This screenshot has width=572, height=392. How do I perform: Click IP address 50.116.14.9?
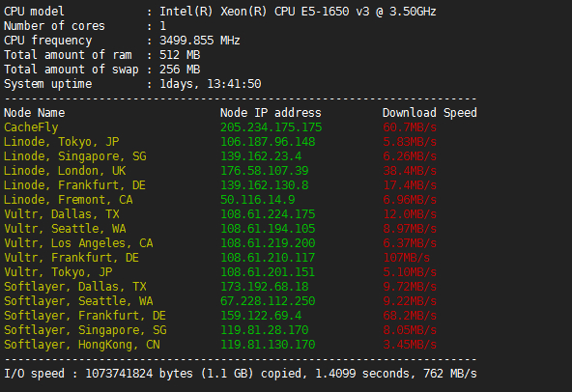tap(258, 200)
